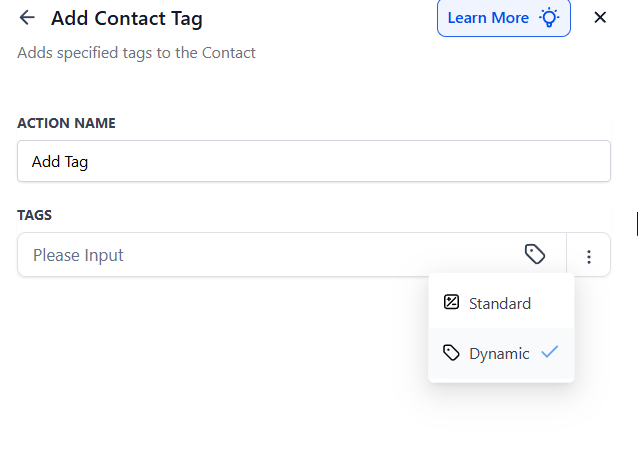Click the tag icon beside Dynamic
The height and width of the screenshot is (450, 638).
451,353
